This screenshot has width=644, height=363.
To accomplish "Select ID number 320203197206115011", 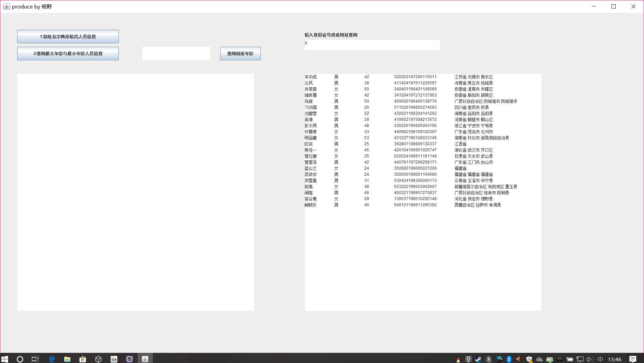I will (415, 77).
